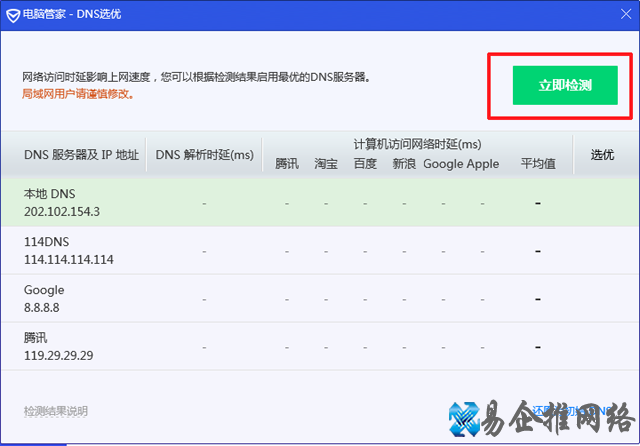This screenshot has height=446, width=640.
Task: Click the IP address 119.29.29.29
Action: pyautogui.click(x=58, y=355)
